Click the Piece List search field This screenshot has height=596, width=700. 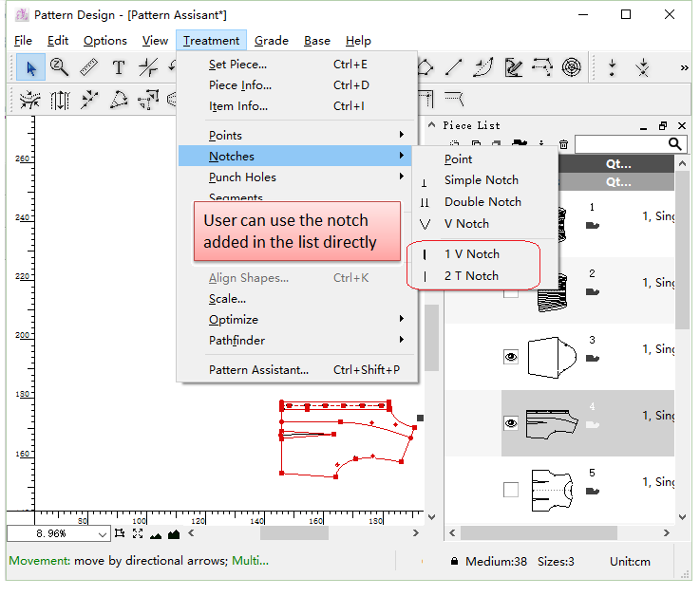click(619, 144)
